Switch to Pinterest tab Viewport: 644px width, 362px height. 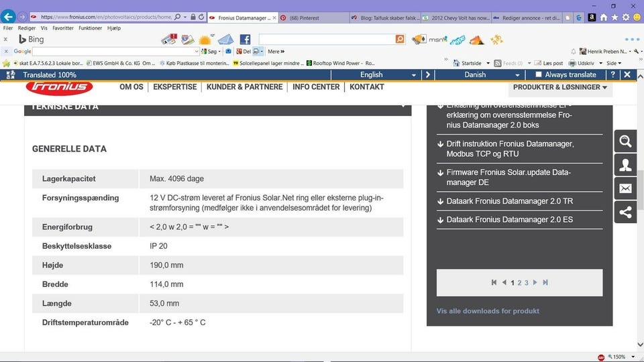[314, 17]
